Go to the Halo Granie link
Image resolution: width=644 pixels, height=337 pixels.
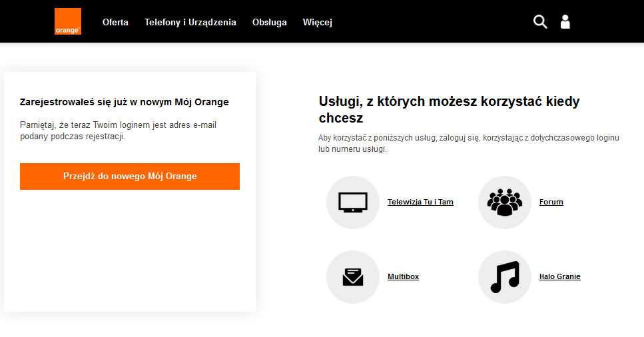click(x=559, y=276)
